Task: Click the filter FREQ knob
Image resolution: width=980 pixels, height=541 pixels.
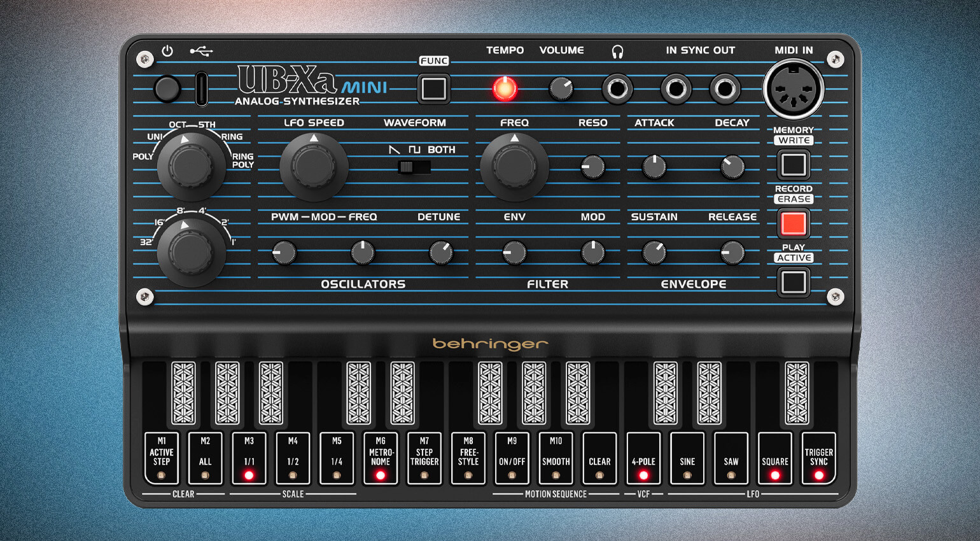Action: click(x=514, y=167)
